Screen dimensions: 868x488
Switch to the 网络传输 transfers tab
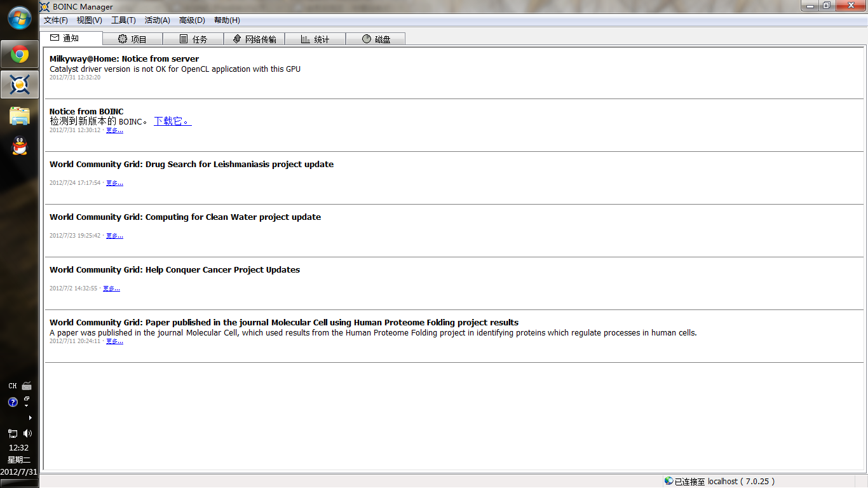[x=254, y=39]
